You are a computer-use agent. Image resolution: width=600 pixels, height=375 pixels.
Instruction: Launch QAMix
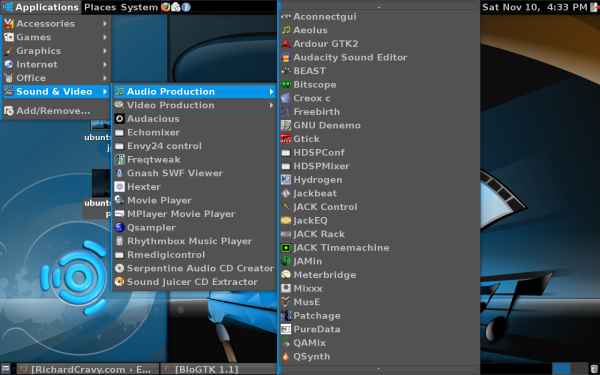pos(379,343)
